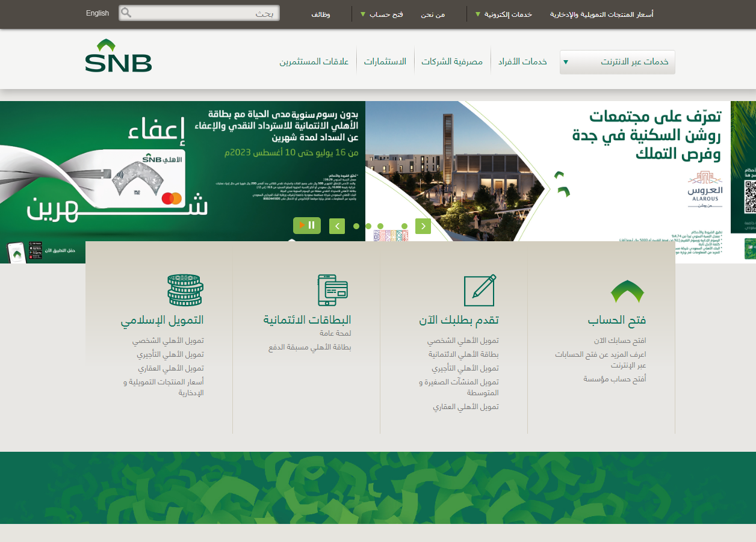Viewport: 756px width, 542px height.
Task: Click اعرف المزيد عن فتح الحسابات link
Action: 601,360
